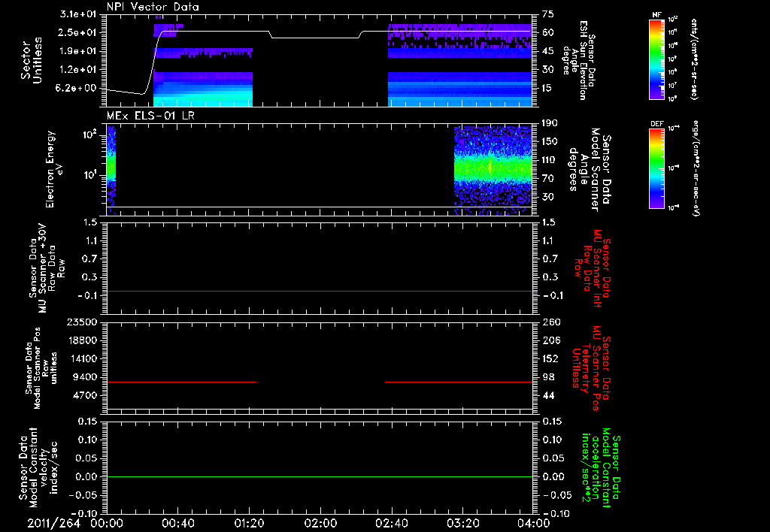Click the "2011/264" date label
The image size is (770, 532).
(53, 523)
